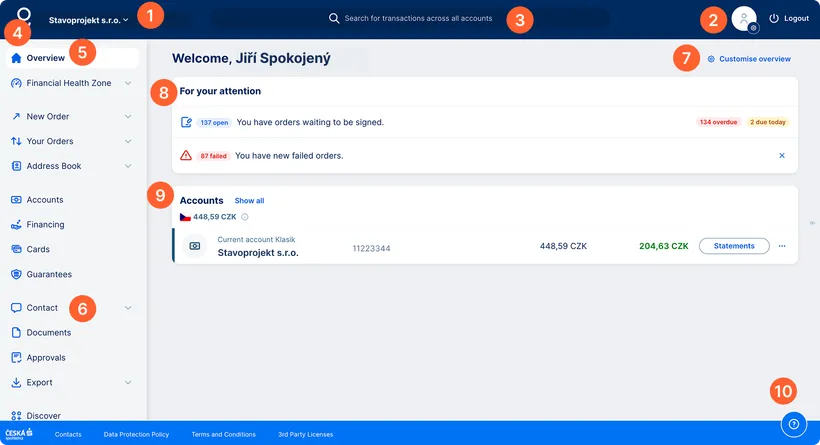This screenshot has height=445, width=820.
Task: Click the 87 failed badge
Action: pos(213,156)
